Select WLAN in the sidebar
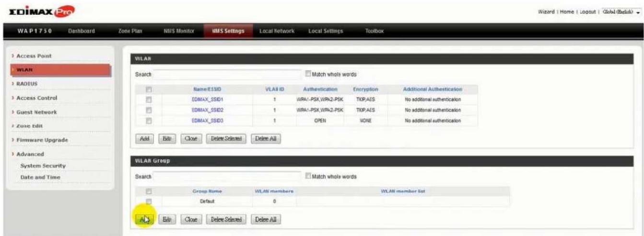The width and height of the screenshot is (644, 236). 59,70
